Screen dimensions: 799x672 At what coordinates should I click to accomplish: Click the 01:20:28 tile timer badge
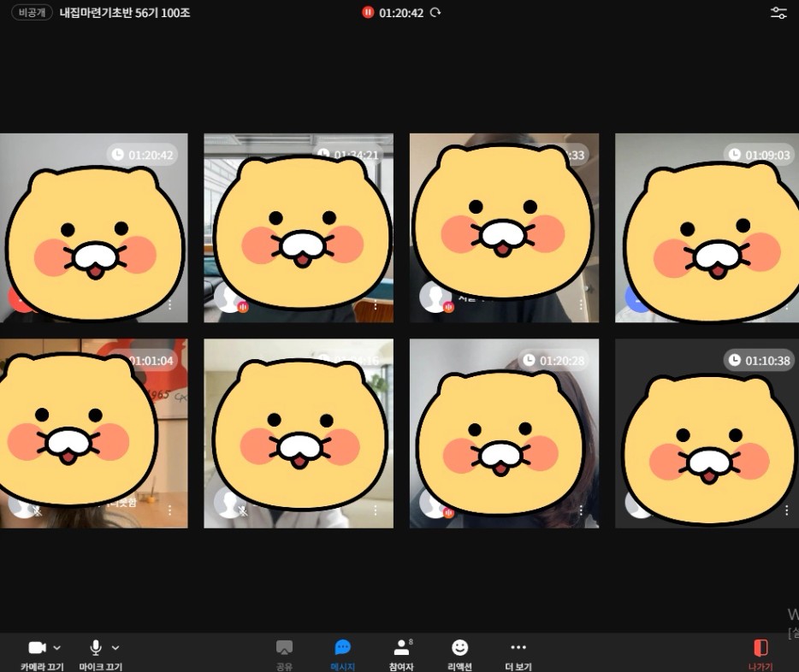click(x=553, y=361)
